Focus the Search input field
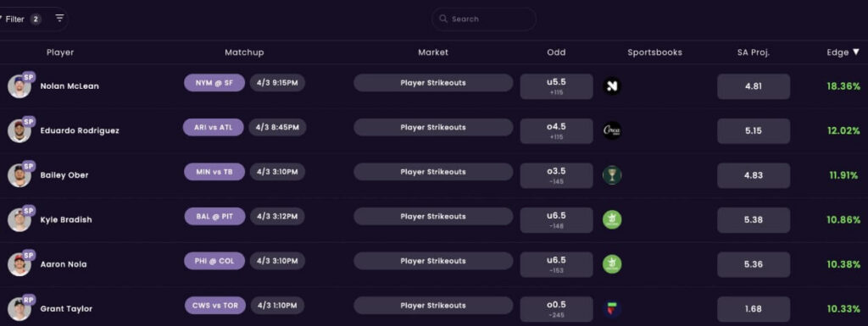 [x=484, y=19]
